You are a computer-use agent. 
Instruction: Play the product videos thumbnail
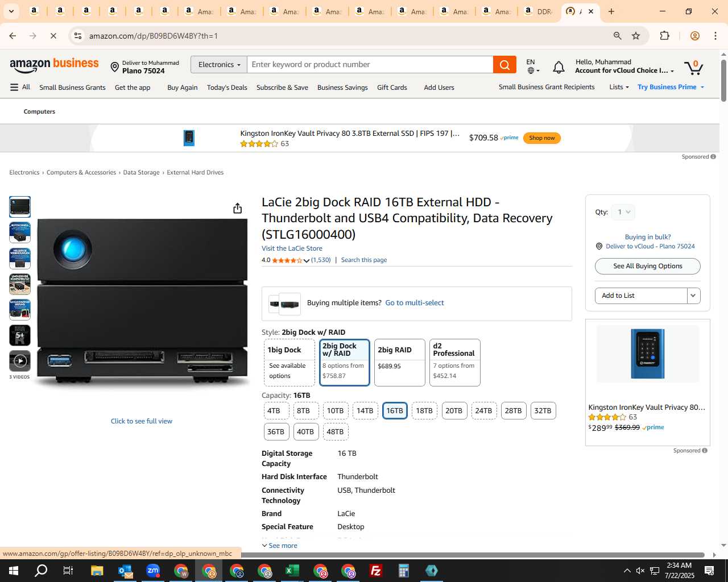[20, 361]
